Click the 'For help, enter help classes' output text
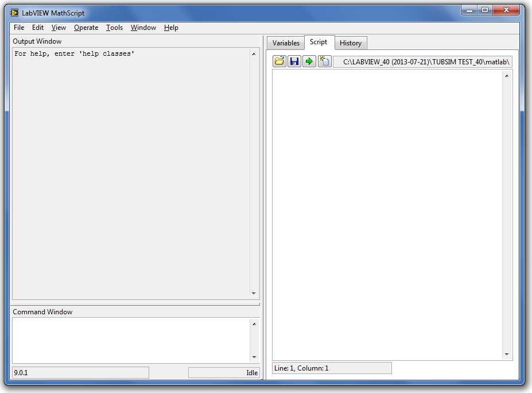532x393 pixels. tap(74, 53)
